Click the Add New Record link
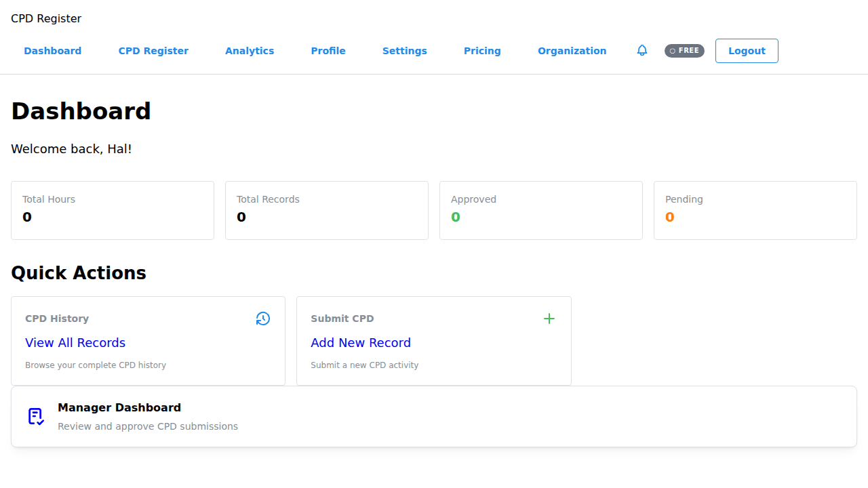This screenshot has width=868, height=488. pos(361,342)
